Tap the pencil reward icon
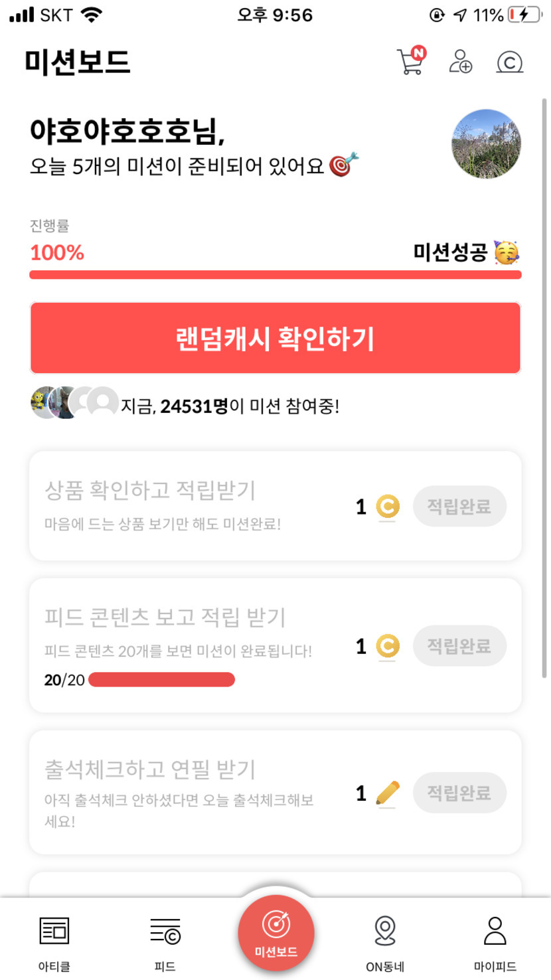 click(x=388, y=793)
